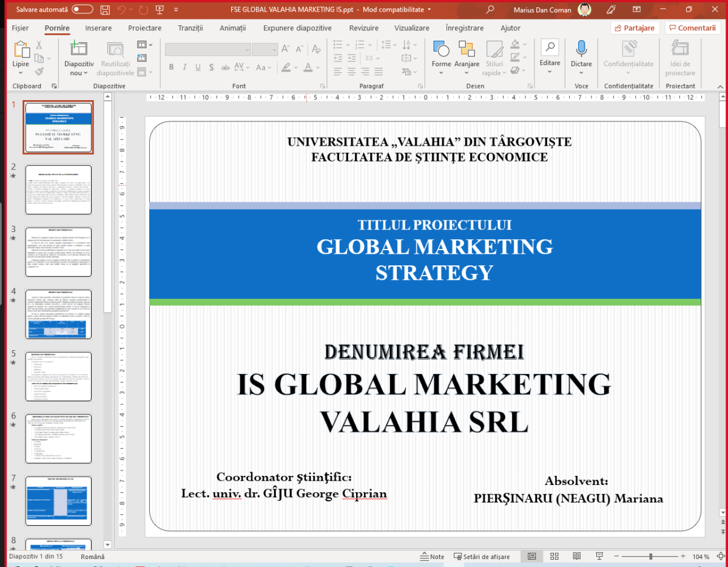Click the Diapozitiv nou slide icon

(79, 50)
